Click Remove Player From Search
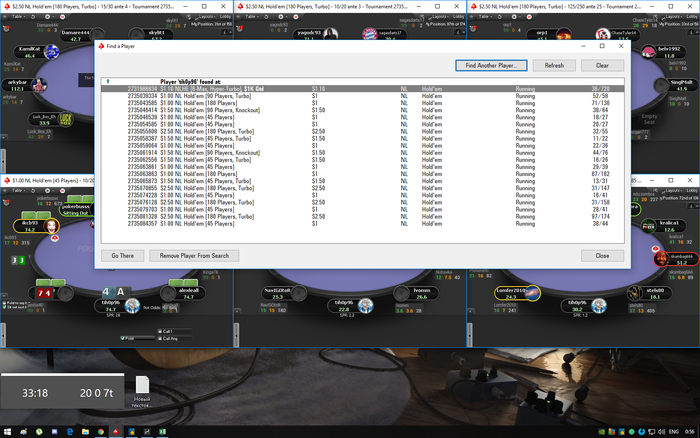 click(x=194, y=256)
